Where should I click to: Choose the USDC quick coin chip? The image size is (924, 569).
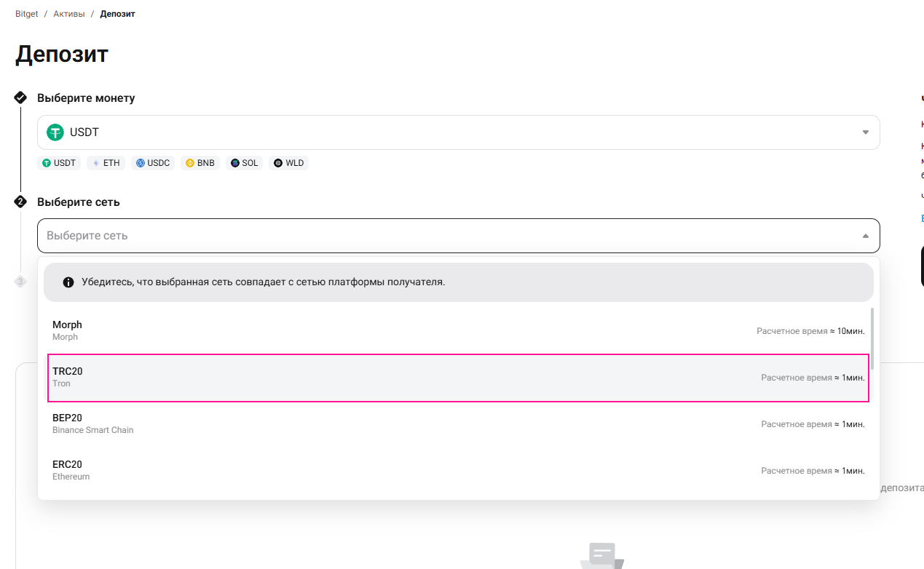point(153,163)
